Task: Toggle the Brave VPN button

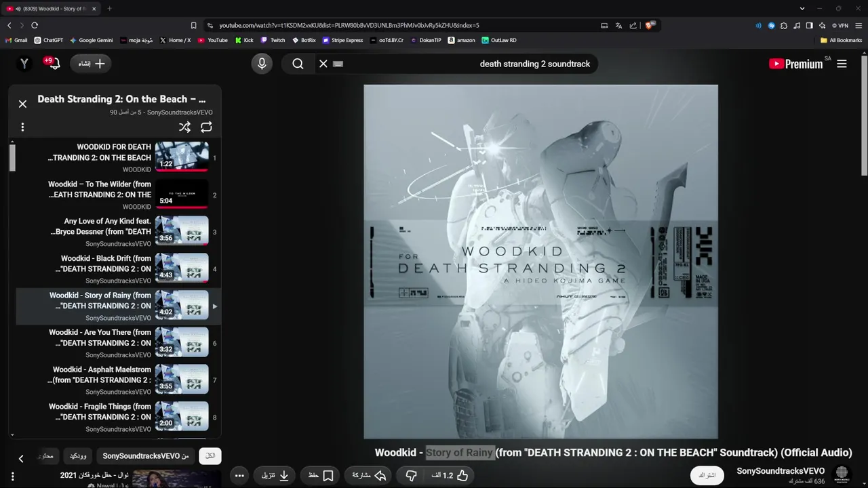Action: coord(840,26)
